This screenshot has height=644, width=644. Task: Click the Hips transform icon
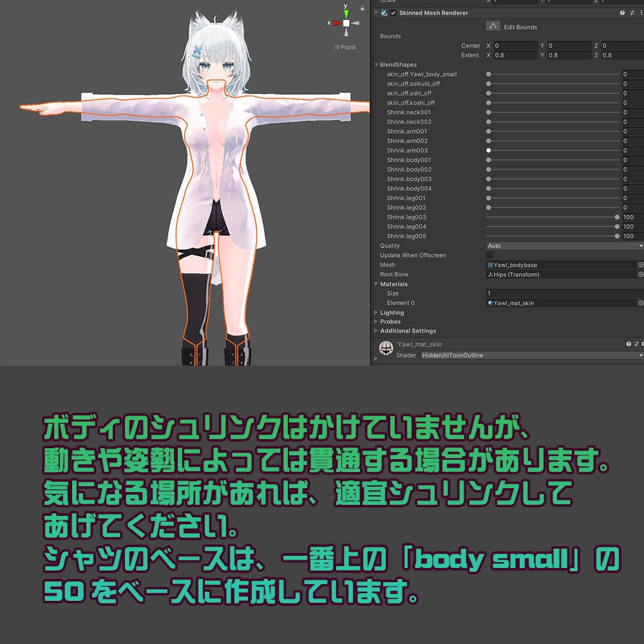click(490, 274)
